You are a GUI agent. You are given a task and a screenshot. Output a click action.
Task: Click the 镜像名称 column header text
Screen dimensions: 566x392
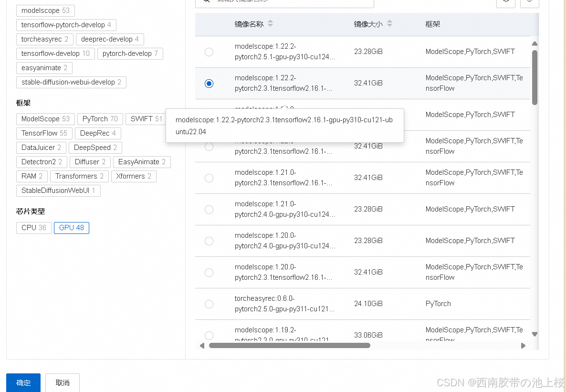(249, 24)
